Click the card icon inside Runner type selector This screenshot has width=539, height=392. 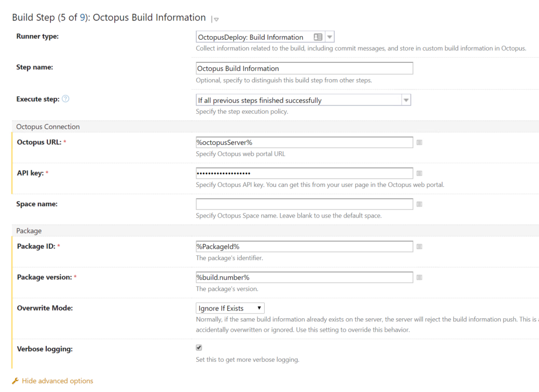pos(318,37)
